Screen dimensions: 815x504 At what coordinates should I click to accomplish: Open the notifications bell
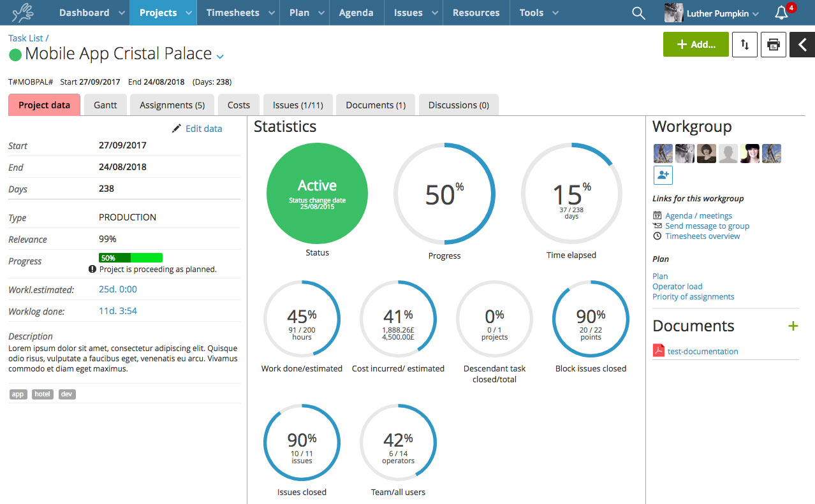[x=781, y=13]
